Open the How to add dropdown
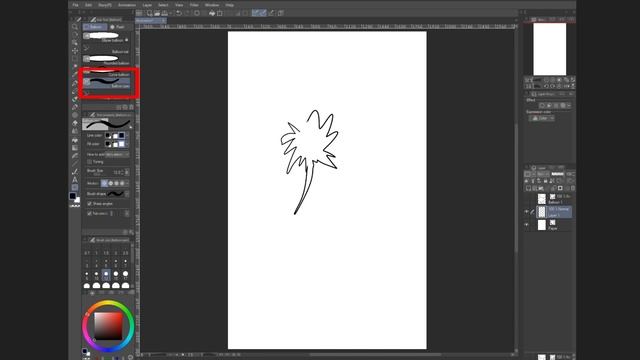This screenshot has width=640, height=360. coord(117,155)
